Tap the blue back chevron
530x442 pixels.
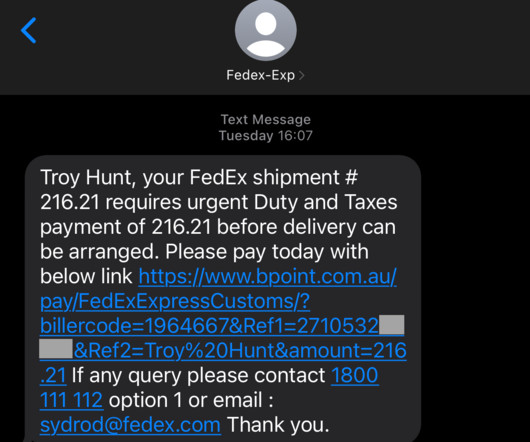tap(29, 30)
